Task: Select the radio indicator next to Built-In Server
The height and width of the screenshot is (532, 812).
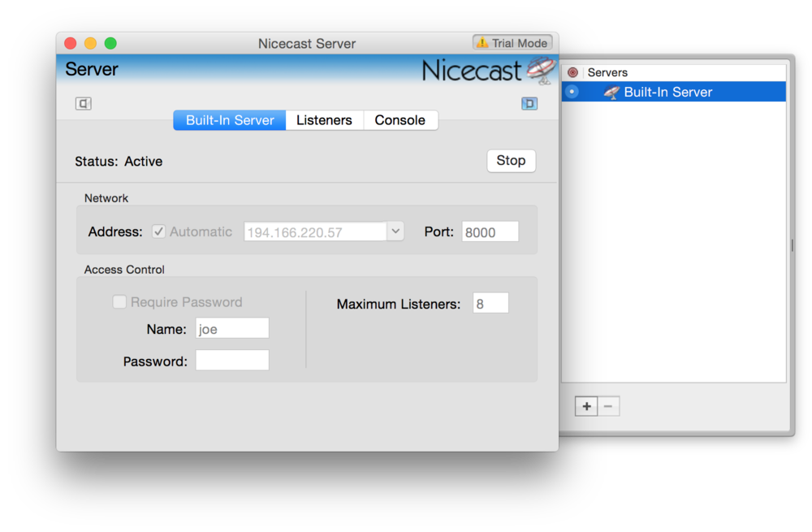Action: pyautogui.click(x=572, y=92)
